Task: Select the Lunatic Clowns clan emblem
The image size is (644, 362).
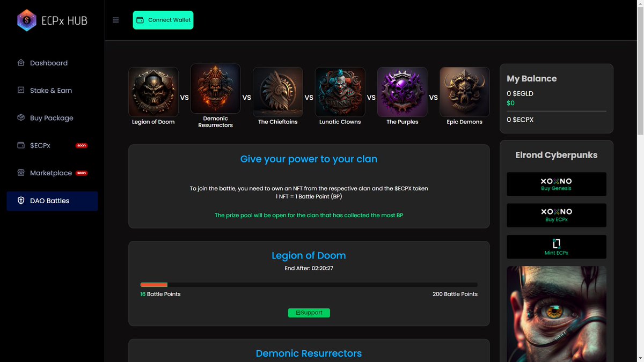Action: 340,92
